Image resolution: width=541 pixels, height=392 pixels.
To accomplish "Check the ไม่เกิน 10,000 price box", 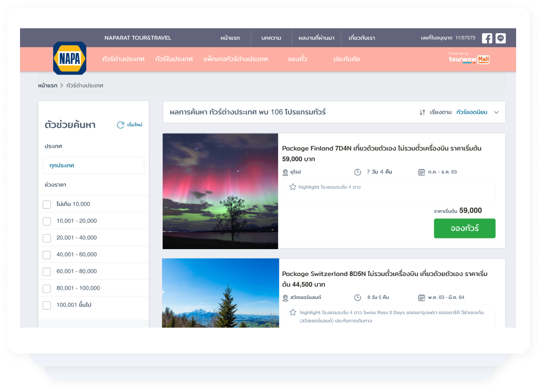I will [47, 204].
